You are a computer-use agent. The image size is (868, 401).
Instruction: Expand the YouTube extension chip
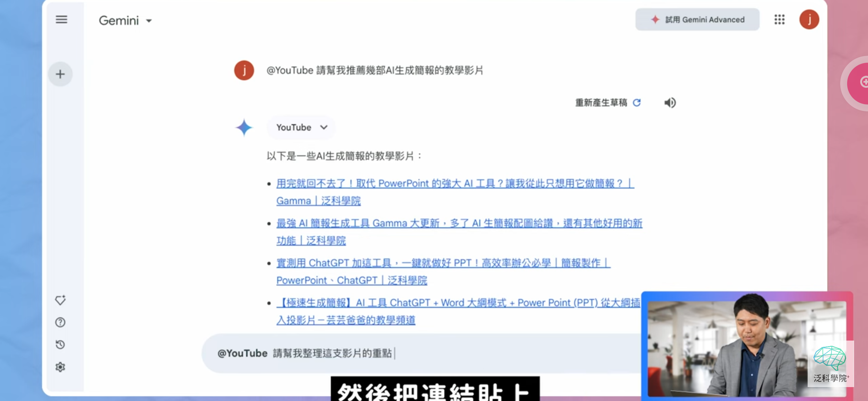pyautogui.click(x=301, y=128)
